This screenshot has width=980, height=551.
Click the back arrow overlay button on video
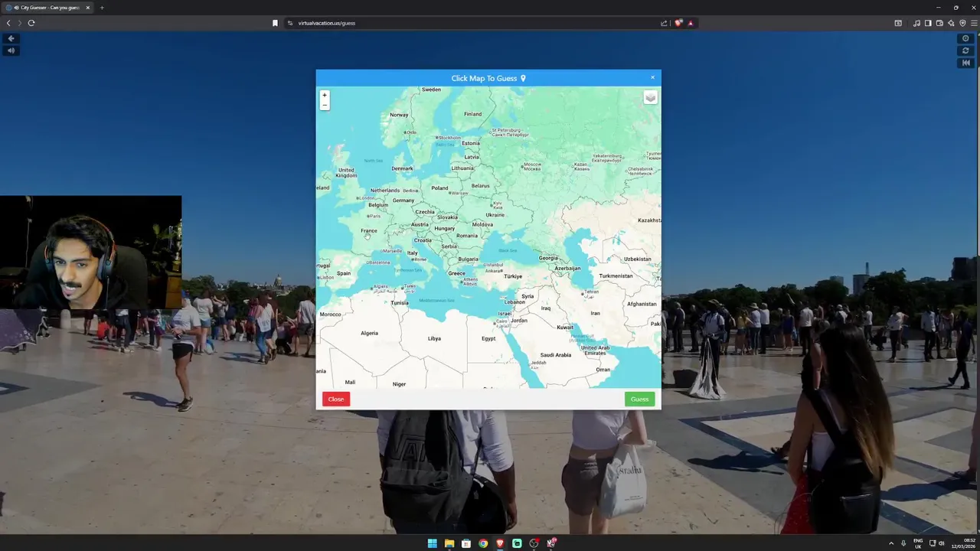click(11, 38)
